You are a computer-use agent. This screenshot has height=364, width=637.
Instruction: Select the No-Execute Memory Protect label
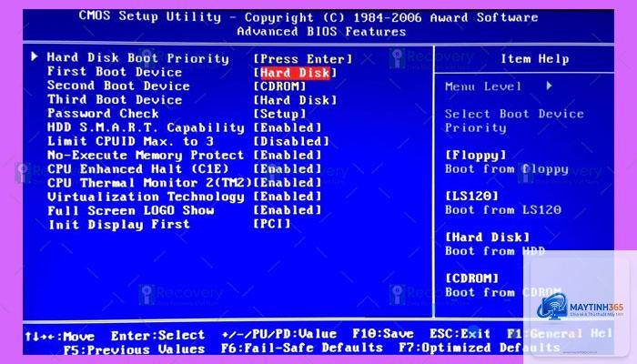(x=146, y=155)
